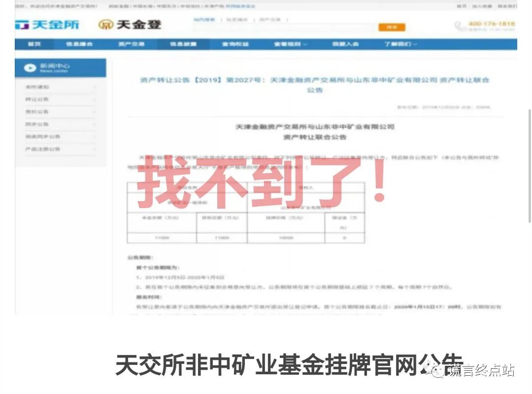Expand the chevron beside 摘牌同步公告
This screenshot has height=394, width=532.
click(94, 137)
